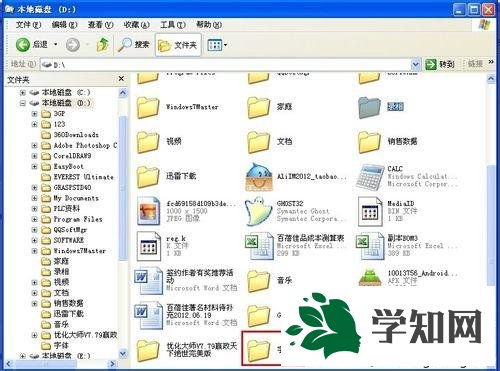This screenshot has width=500, height=371.
Task: Click the greyed Forward arrow button
Action: 73,44
